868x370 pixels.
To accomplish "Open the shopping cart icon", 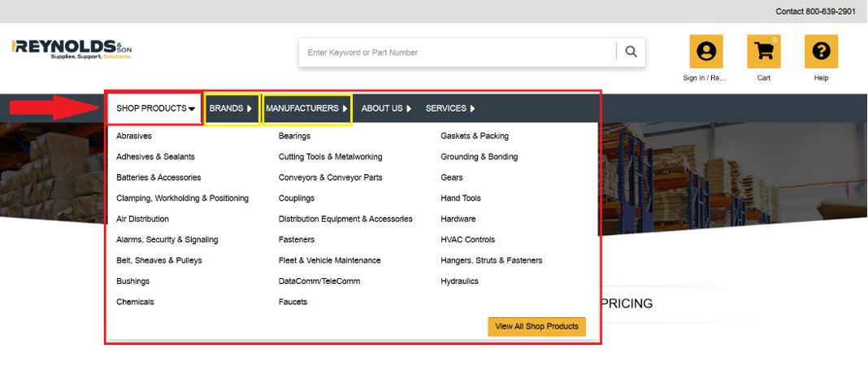I will pos(763,52).
